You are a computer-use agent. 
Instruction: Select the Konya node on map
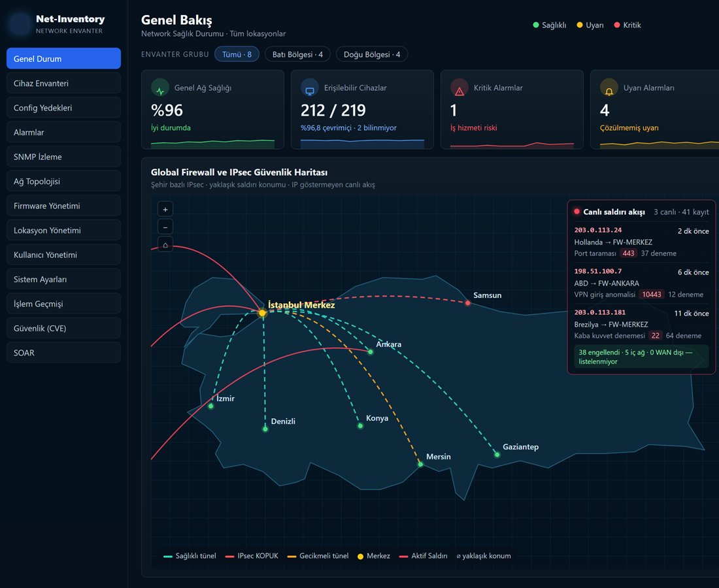pos(360,426)
